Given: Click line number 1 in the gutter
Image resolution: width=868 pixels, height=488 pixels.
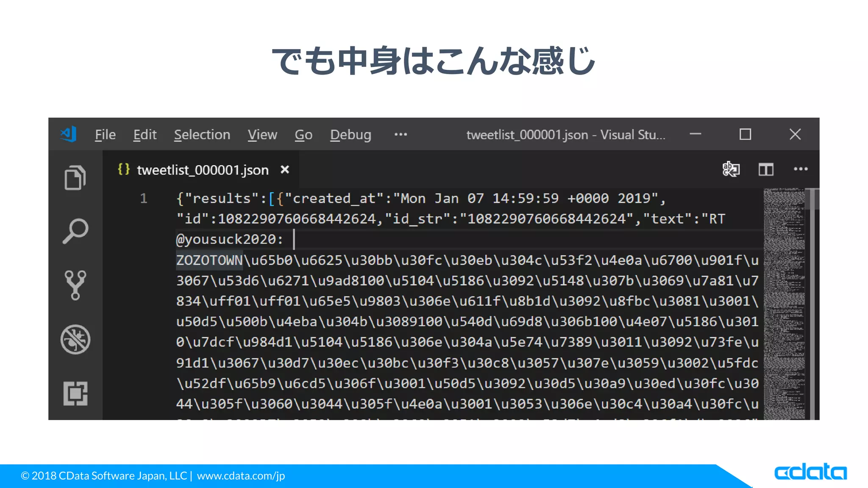Looking at the screenshot, I should pyautogui.click(x=144, y=198).
